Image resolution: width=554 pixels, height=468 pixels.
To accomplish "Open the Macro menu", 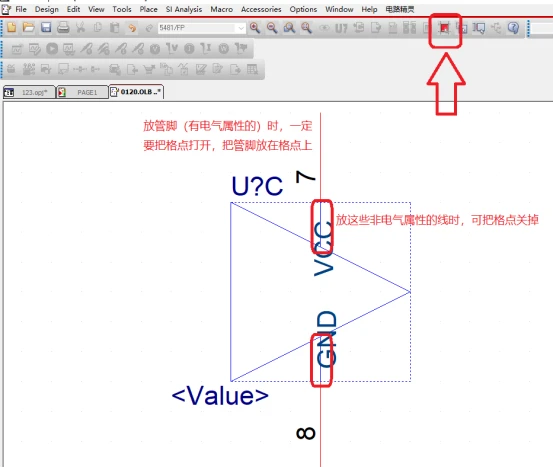I will 222,9.
